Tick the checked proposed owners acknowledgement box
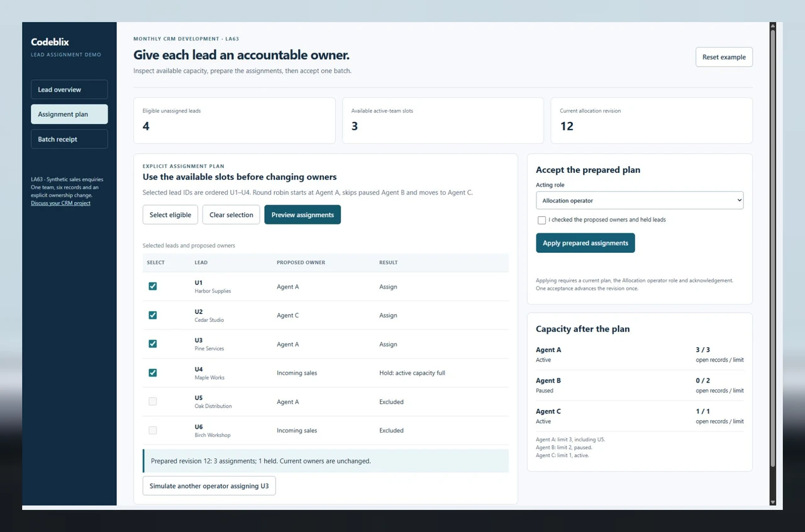The height and width of the screenshot is (532, 805). (541, 220)
